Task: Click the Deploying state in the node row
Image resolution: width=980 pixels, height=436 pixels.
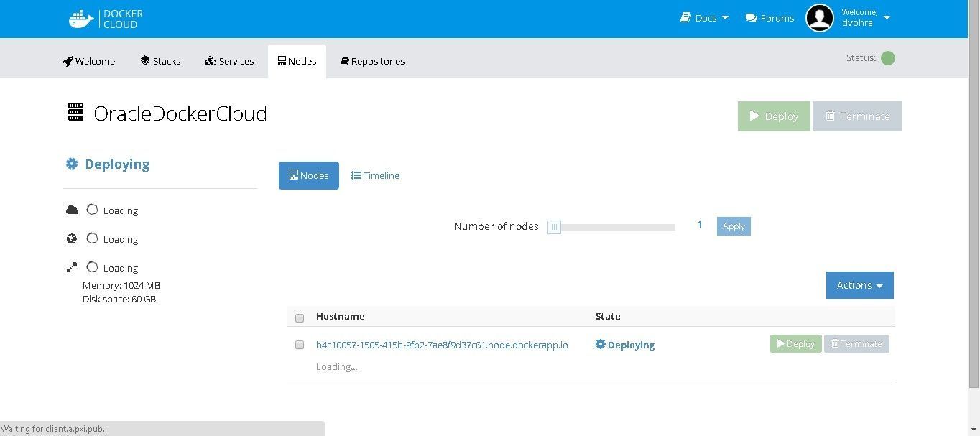Action: pos(625,345)
